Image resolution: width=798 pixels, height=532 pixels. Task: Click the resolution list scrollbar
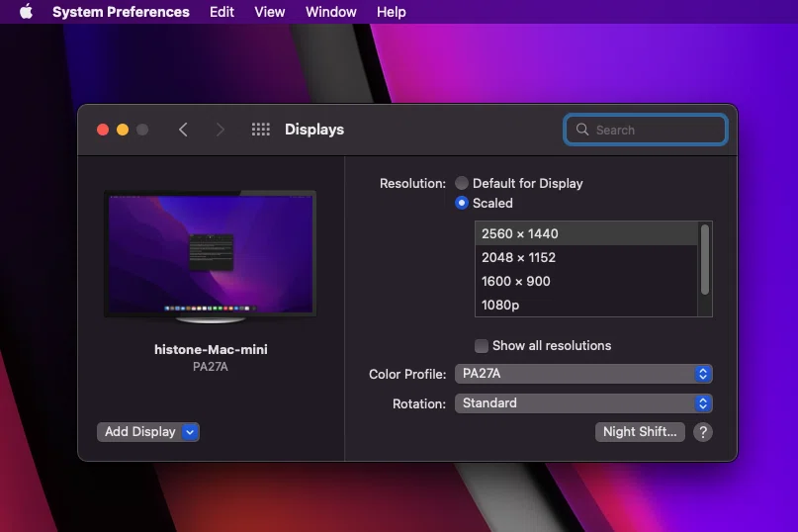coord(705,260)
